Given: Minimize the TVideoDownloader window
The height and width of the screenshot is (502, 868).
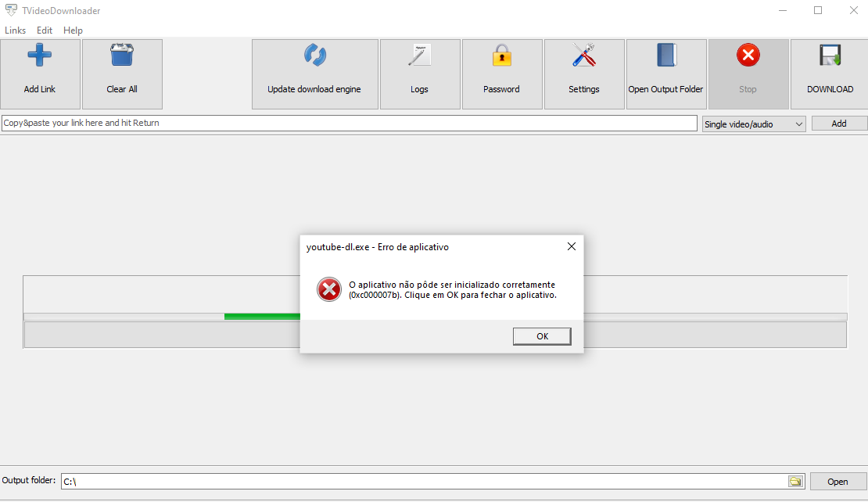Looking at the screenshot, I should 782,10.
